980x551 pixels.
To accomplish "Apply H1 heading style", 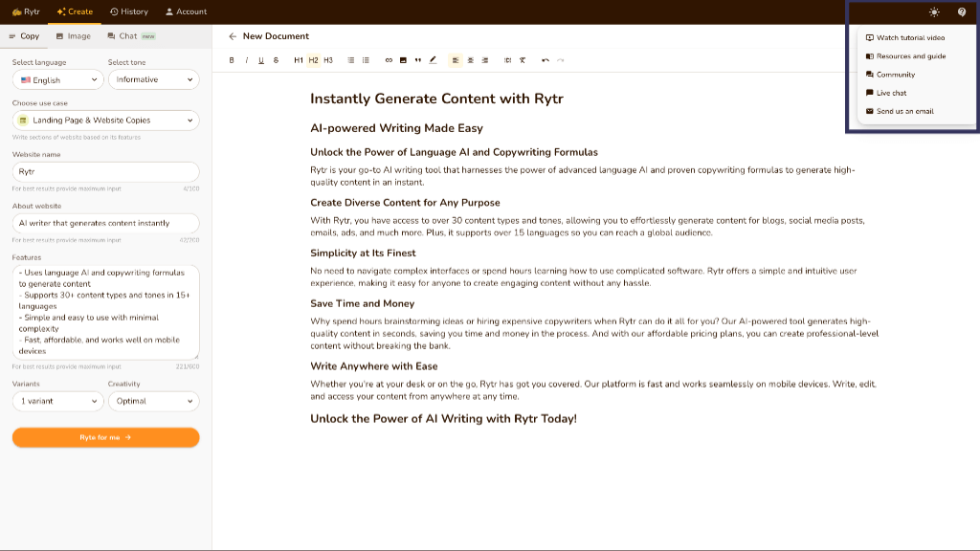I will tap(299, 60).
